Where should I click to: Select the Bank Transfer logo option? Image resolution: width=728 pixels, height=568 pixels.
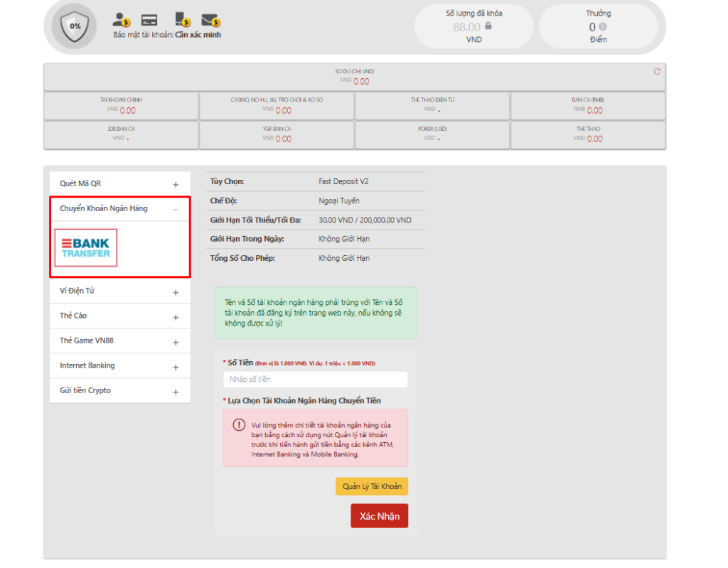tap(86, 247)
